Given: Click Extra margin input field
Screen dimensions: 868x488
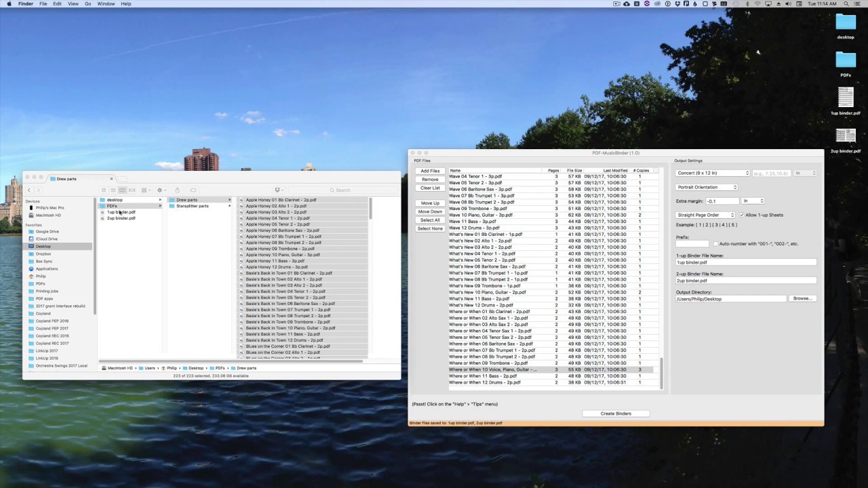Looking at the screenshot, I should tap(722, 201).
